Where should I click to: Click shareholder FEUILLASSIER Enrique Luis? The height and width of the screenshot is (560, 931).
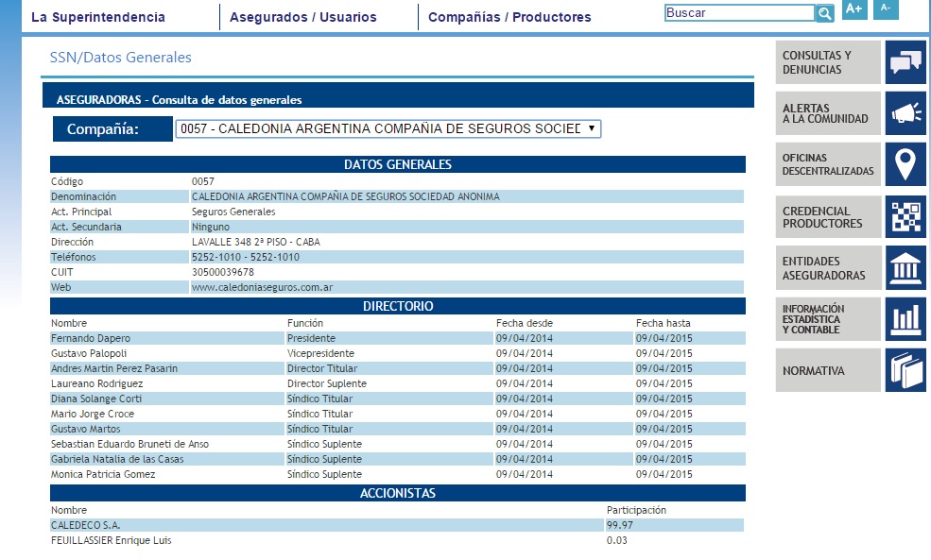point(111,540)
